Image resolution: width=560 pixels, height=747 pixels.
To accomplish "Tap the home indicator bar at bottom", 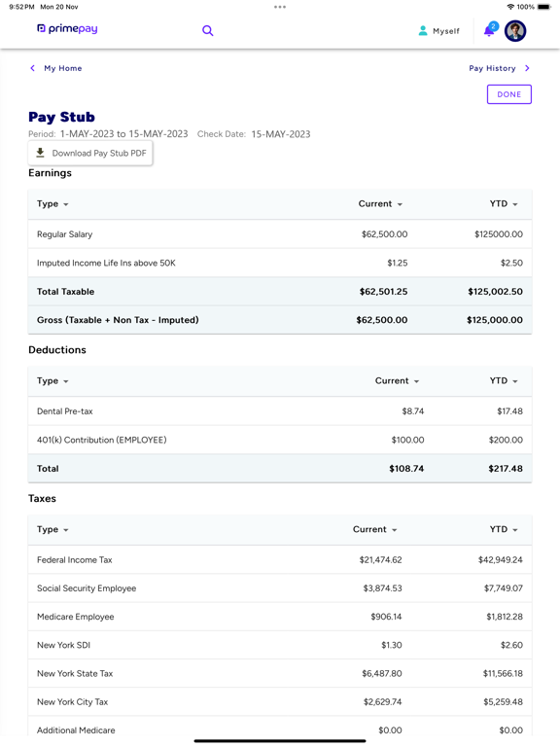I will click(280, 741).
